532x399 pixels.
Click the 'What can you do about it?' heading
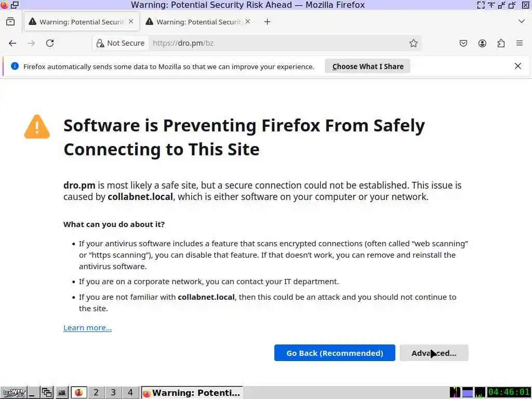click(x=114, y=224)
